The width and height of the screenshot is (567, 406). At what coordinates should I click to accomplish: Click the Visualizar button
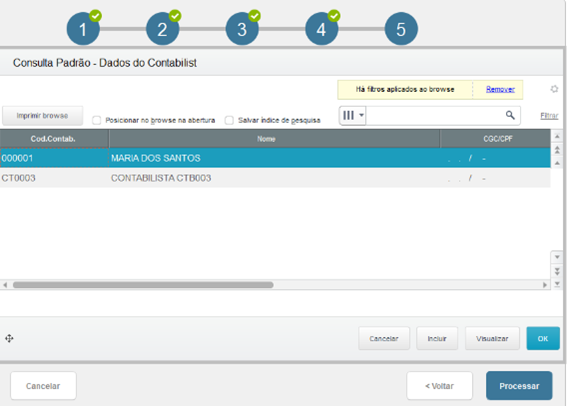492,338
